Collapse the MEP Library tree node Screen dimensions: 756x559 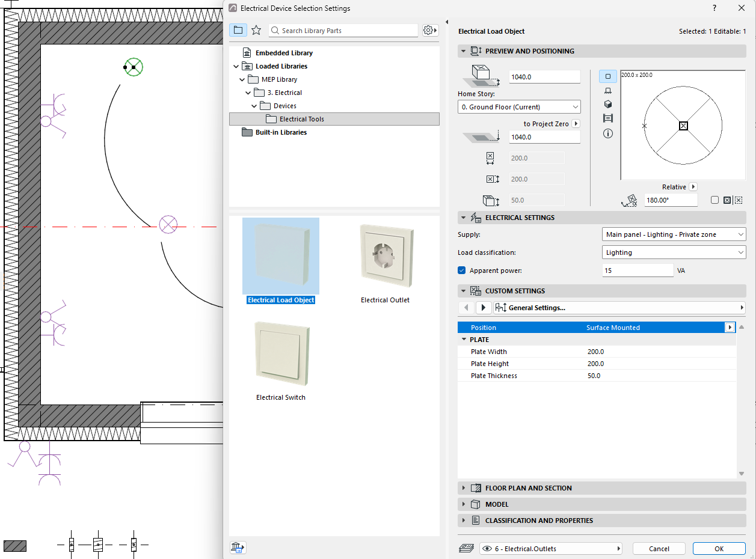click(242, 79)
